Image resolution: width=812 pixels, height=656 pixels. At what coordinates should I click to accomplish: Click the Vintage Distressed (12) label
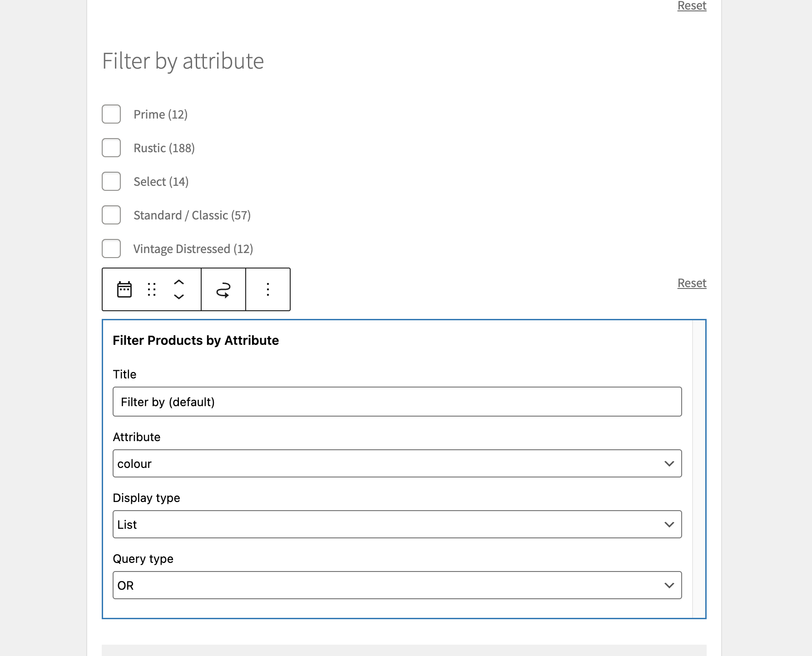(x=193, y=249)
